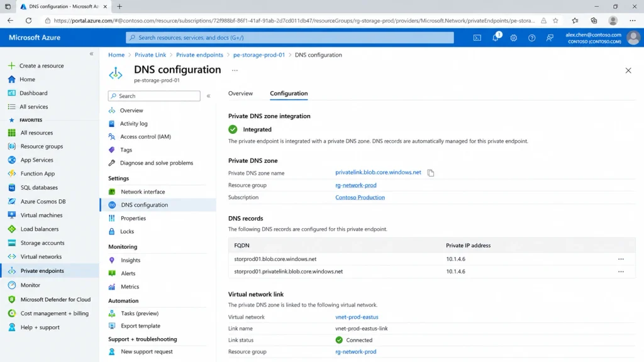Click App Services icon
Viewport: 644px width, 362px height.
point(11,160)
